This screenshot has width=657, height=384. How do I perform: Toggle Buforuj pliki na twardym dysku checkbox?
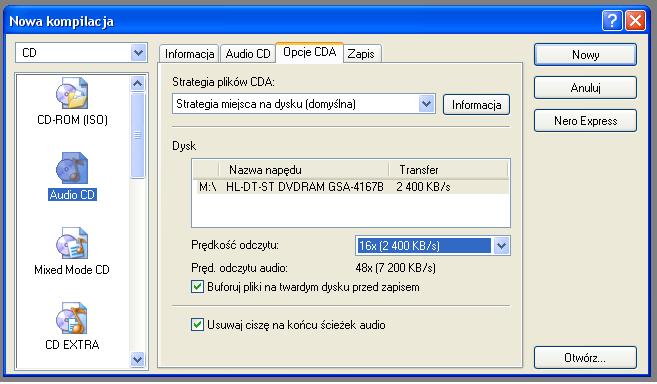click(197, 287)
